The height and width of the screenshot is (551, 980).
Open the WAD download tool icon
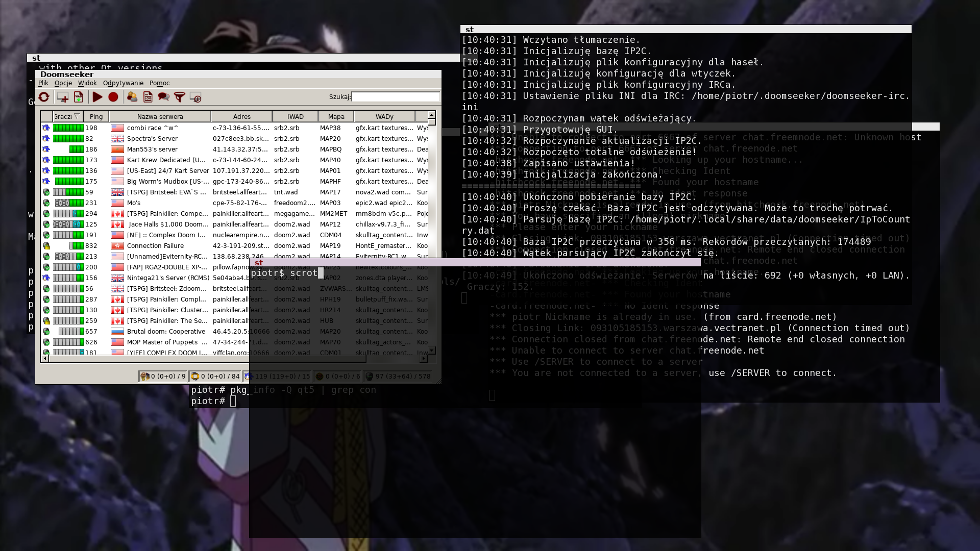pyautogui.click(x=79, y=97)
